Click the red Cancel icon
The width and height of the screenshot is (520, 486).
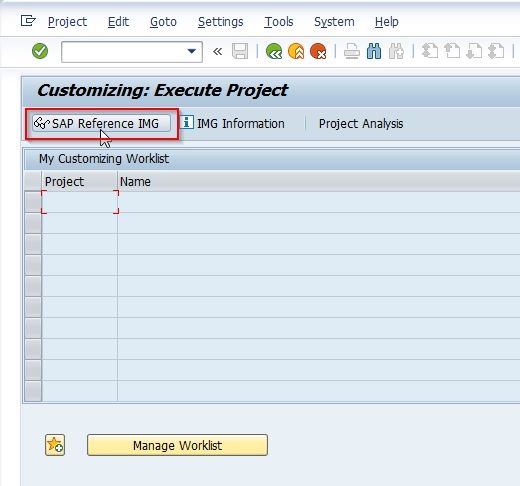[318, 51]
